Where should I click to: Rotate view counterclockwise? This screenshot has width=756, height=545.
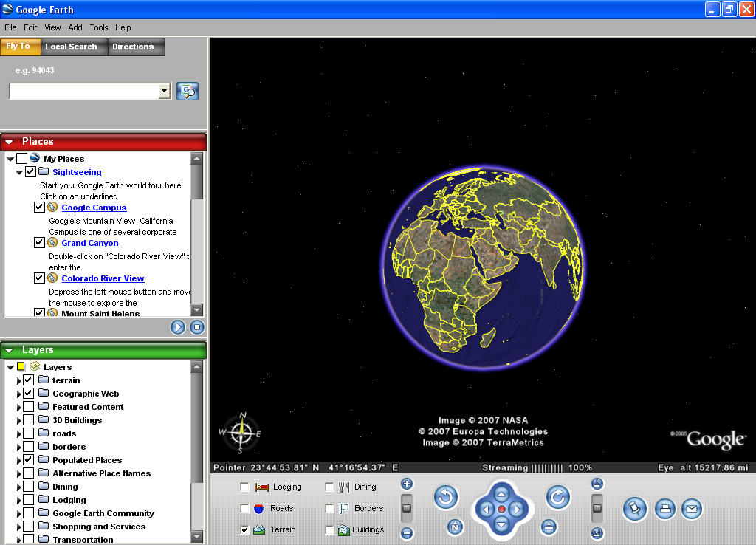tap(445, 497)
